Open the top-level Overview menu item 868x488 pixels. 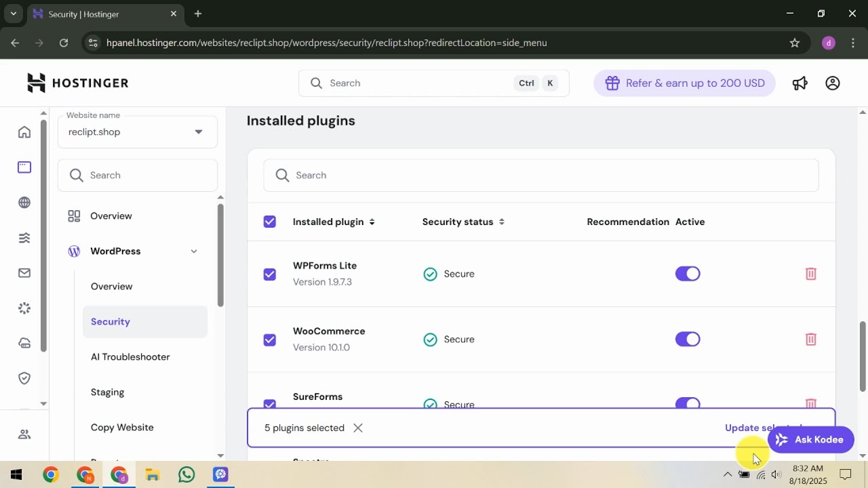click(111, 216)
